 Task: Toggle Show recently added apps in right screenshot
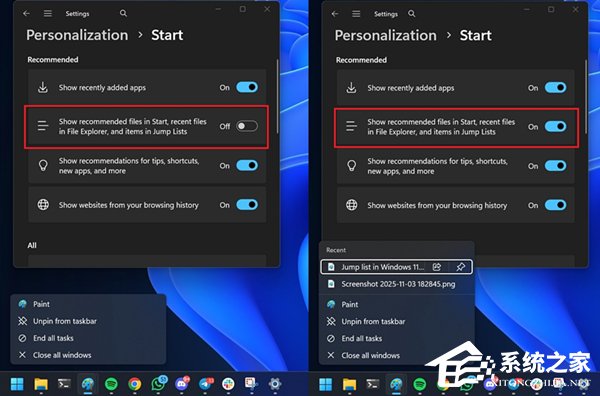tap(556, 88)
